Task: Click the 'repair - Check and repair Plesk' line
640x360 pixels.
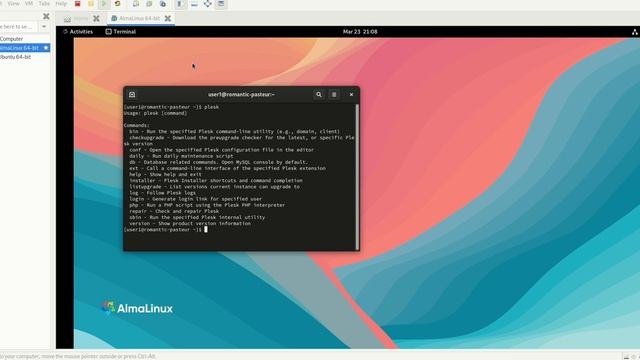Action: [174, 211]
